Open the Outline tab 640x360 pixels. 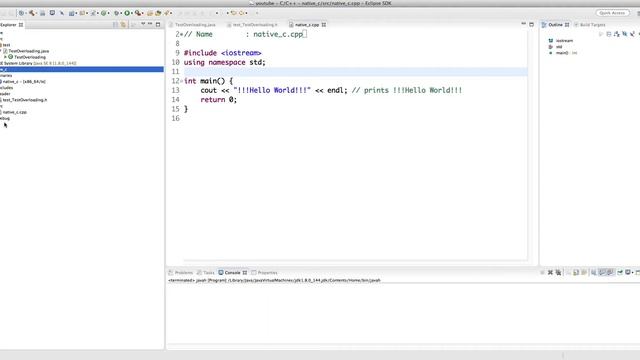(555, 25)
